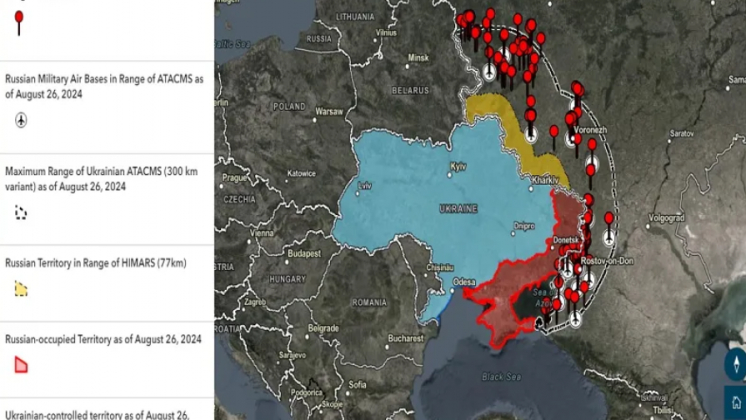Select the airplane air base legend icon
Image resolution: width=746 pixels, height=420 pixels.
click(21, 120)
